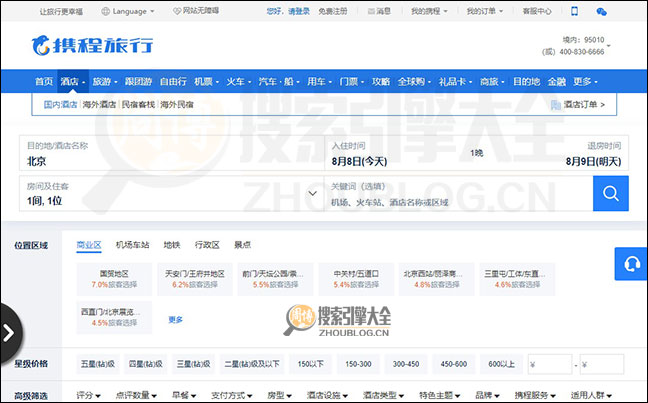
Task: Click the 更多 link under business districts
Action: click(176, 319)
